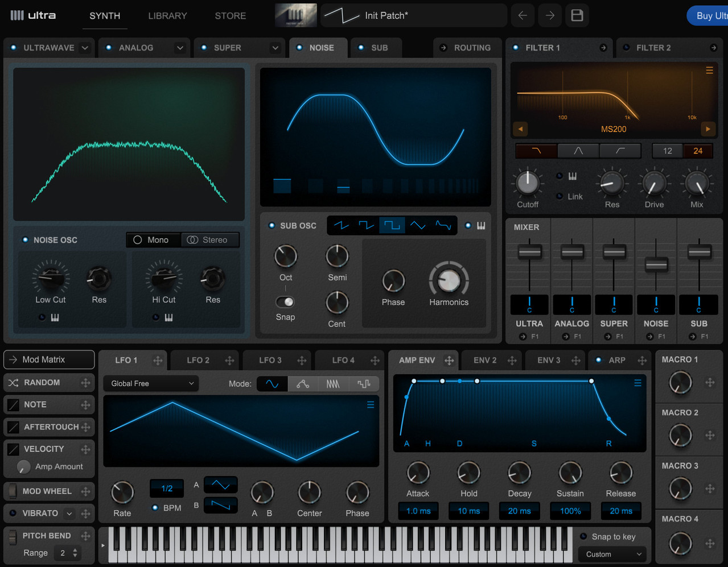The width and height of the screenshot is (728, 567).
Task: Open the Global Free LFO trigger dropdown
Action: [x=151, y=383]
